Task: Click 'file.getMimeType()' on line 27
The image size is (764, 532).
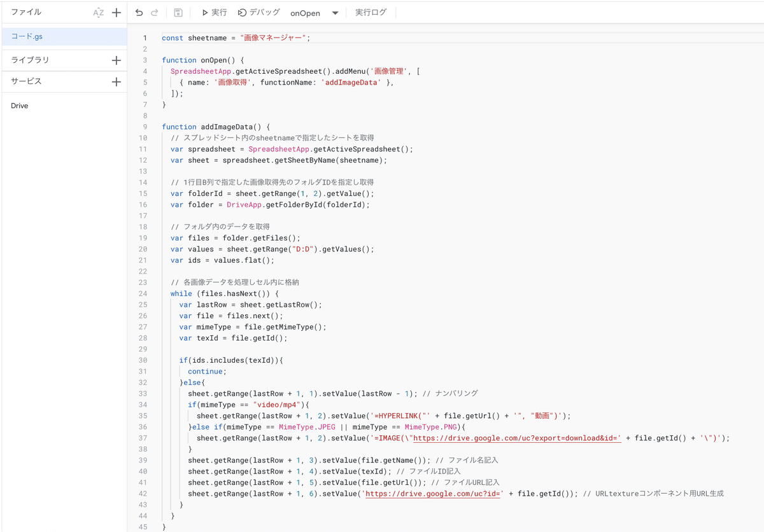Action: coord(283,327)
